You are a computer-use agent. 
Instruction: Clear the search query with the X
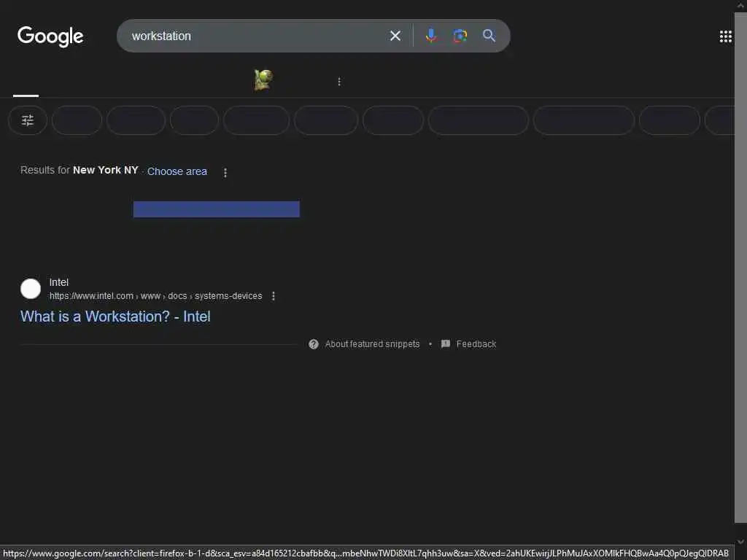click(x=395, y=36)
